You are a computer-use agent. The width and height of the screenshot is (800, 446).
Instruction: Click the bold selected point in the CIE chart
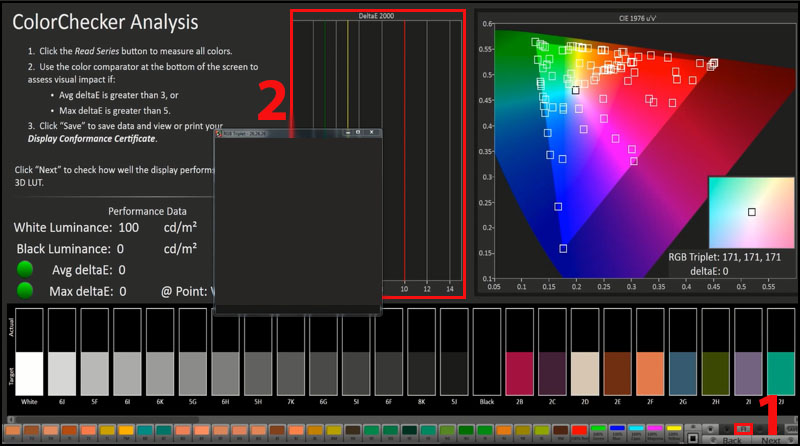576,90
